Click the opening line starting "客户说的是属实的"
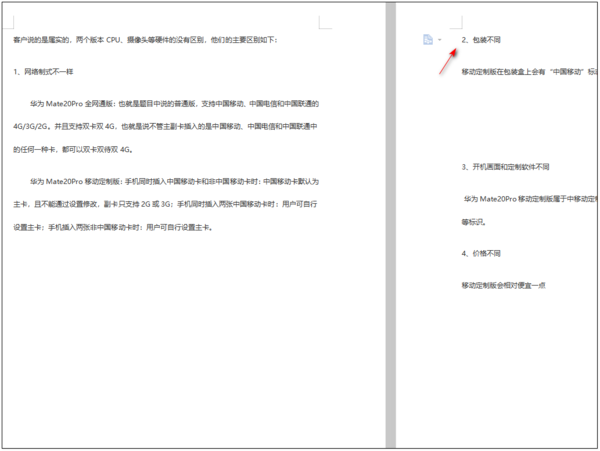The image size is (600, 451). point(145,40)
